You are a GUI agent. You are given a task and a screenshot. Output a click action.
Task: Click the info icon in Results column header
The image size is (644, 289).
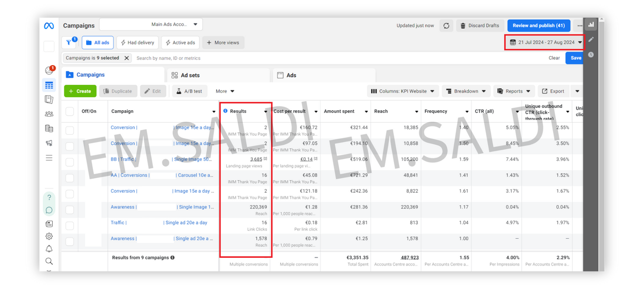tap(225, 111)
